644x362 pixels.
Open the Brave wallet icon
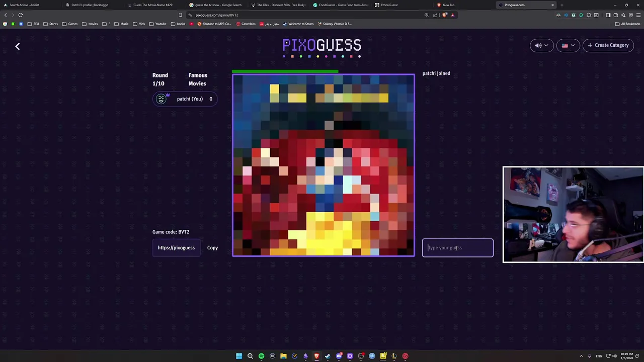pyautogui.click(x=616, y=15)
